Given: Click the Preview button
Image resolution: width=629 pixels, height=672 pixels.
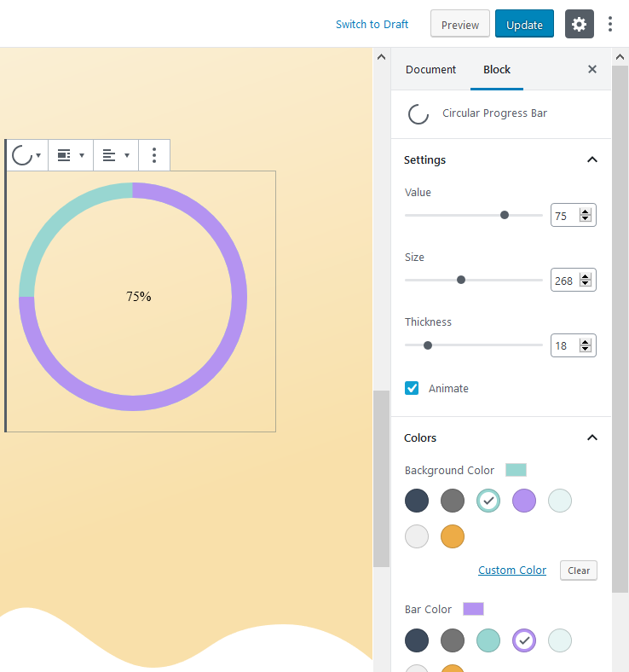Looking at the screenshot, I should pos(460,24).
